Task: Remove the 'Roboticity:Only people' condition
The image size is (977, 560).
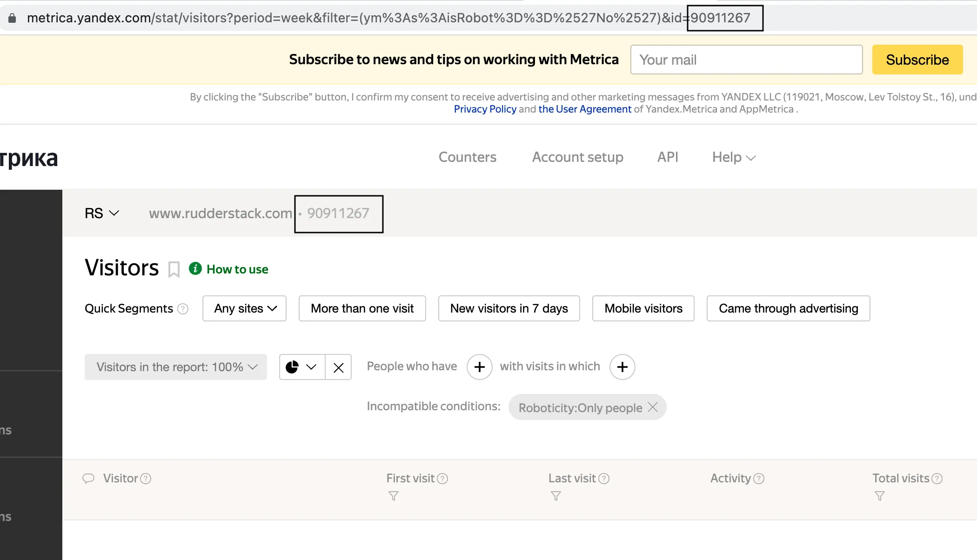Action: pyautogui.click(x=653, y=407)
